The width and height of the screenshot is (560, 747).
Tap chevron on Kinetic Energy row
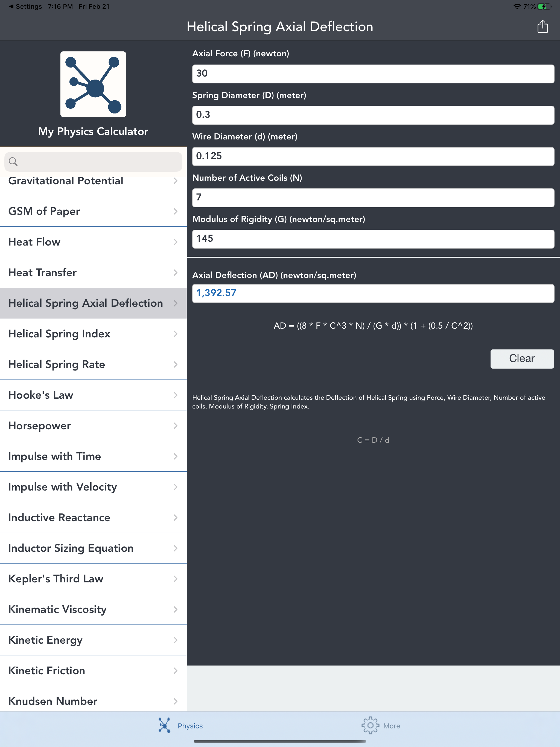175,640
